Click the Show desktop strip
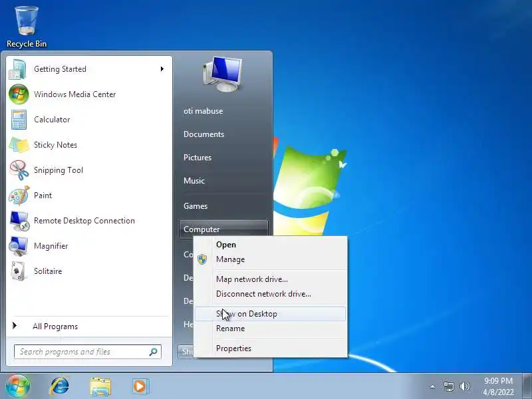 527,386
